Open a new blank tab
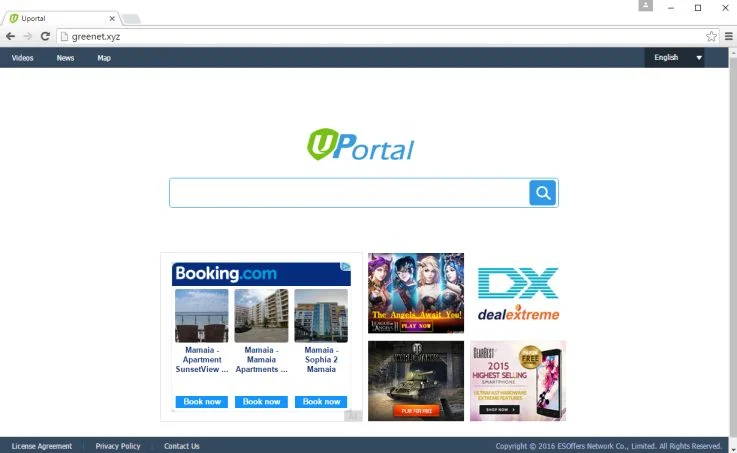 [131, 19]
